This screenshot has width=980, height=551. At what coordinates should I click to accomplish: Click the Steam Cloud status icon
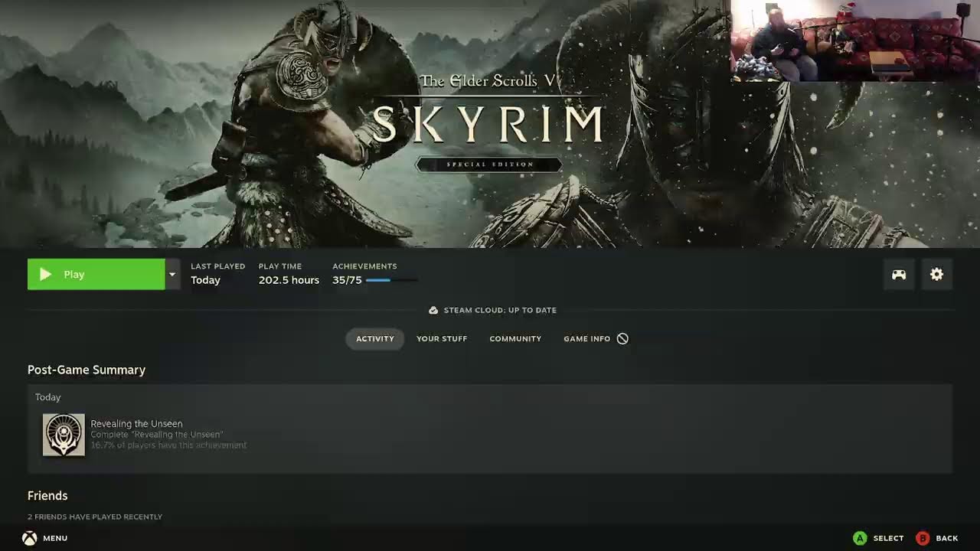tap(433, 310)
